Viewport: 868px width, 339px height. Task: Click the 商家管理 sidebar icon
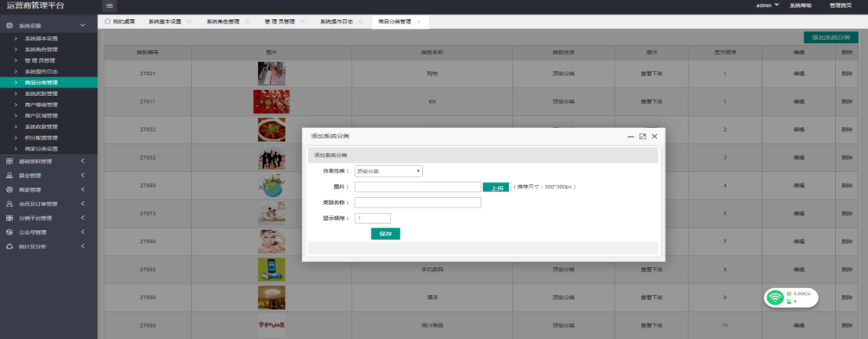pyautogui.click(x=10, y=189)
